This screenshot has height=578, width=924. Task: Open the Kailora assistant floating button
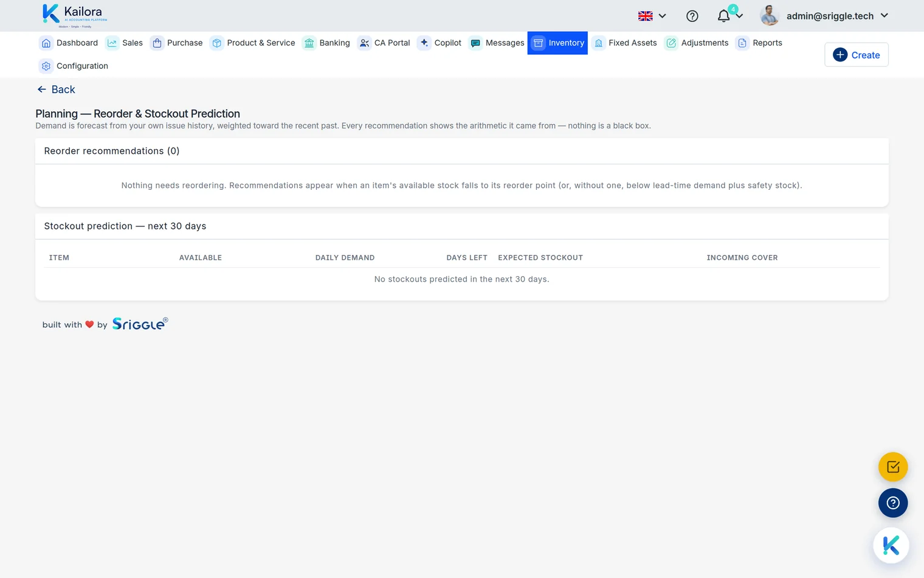pyautogui.click(x=891, y=545)
